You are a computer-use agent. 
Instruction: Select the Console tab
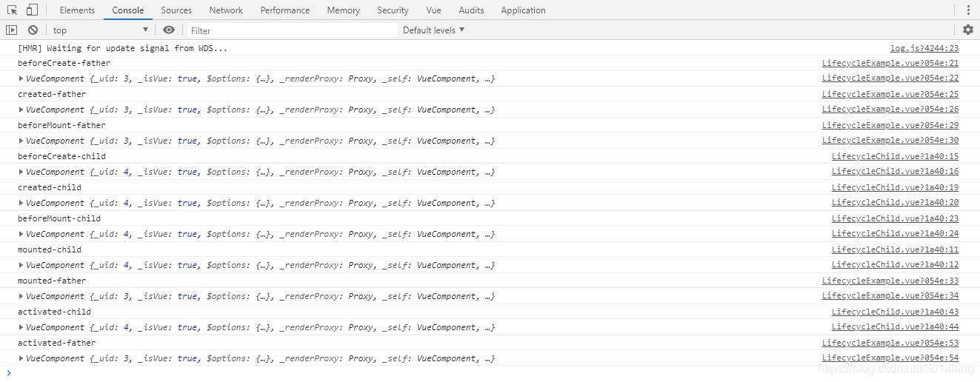point(128,10)
